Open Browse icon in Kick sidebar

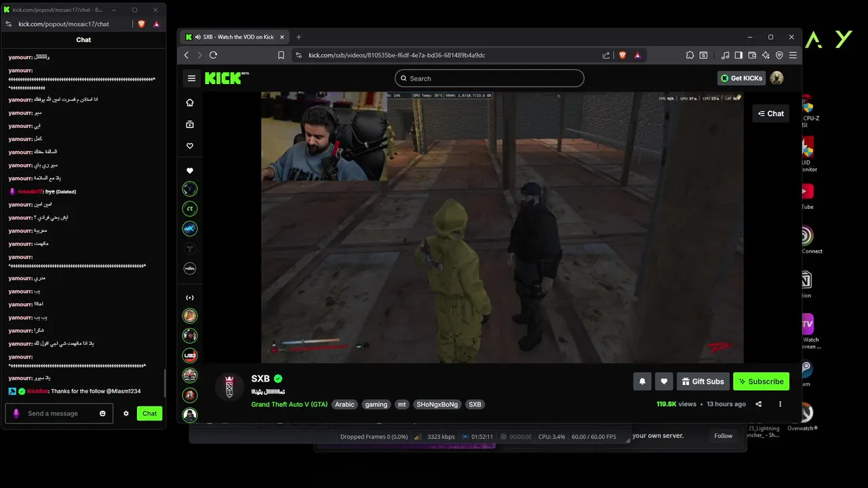190,124
